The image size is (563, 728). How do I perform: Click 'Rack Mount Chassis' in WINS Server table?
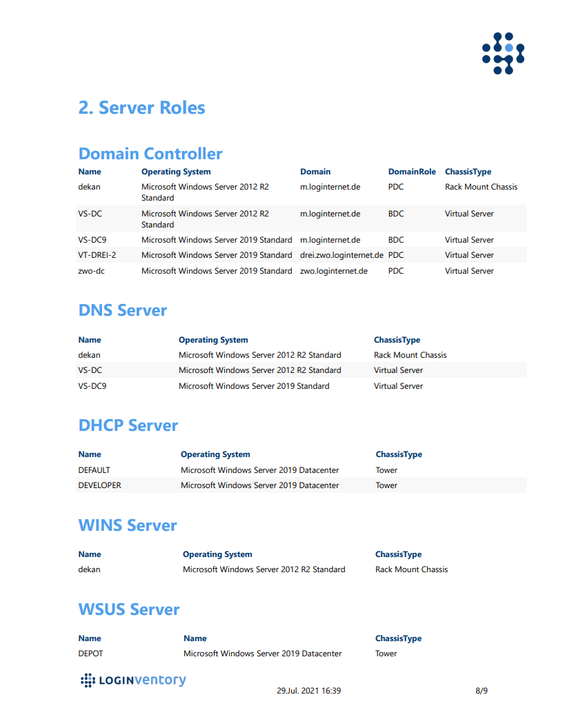coord(412,569)
